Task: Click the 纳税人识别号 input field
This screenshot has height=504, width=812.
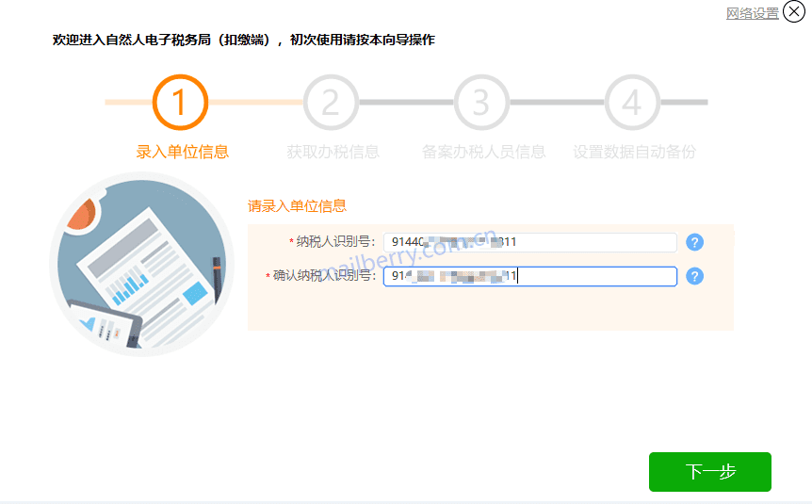Action: (529, 242)
